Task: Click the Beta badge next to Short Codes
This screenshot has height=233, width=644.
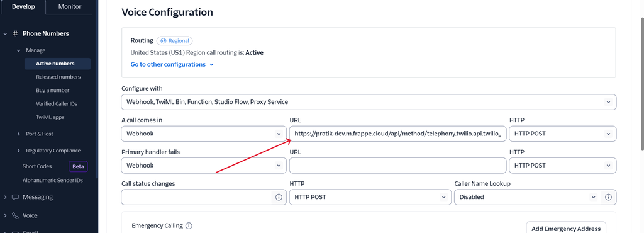Action: point(78,166)
